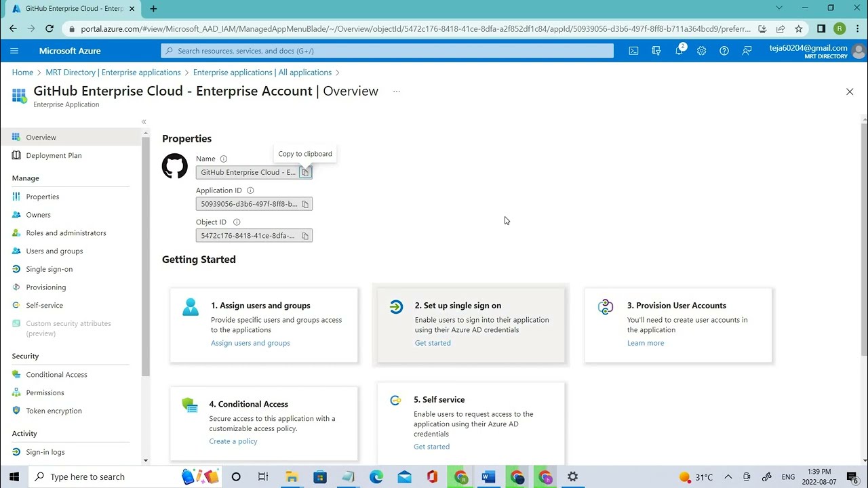Open File Explorer from the taskbar
Image resolution: width=868 pixels, height=488 pixels.
tap(292, 477)
